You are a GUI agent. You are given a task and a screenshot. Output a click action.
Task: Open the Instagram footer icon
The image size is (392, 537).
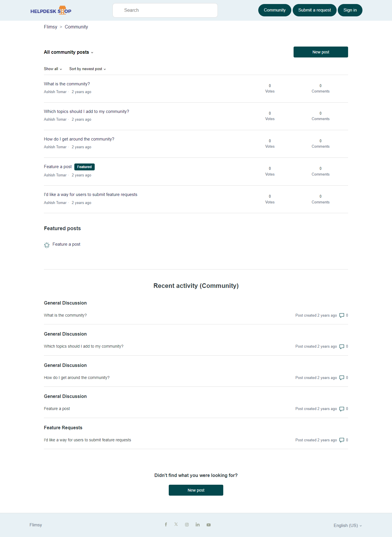[x=187, y=525]
